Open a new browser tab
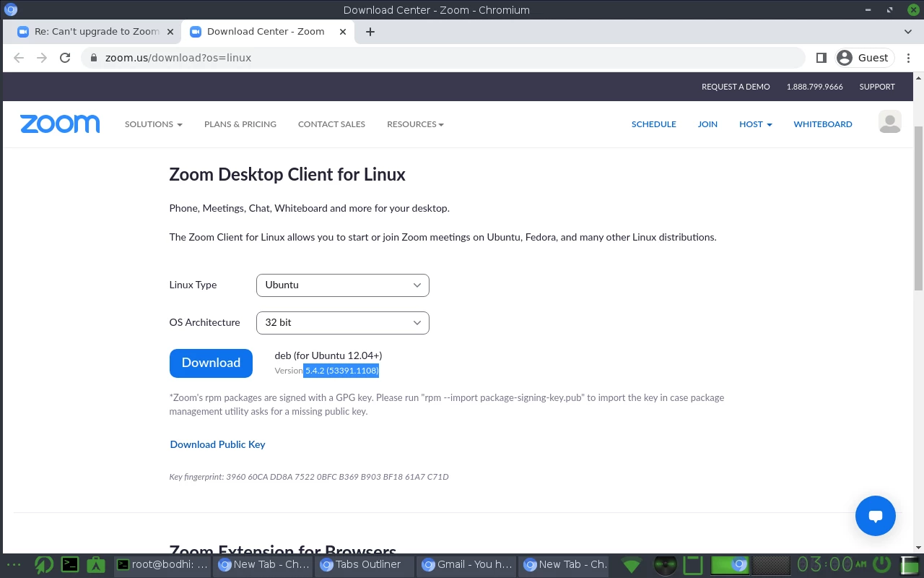Screen dimensions: 924x578 click(x=370, y=32)
